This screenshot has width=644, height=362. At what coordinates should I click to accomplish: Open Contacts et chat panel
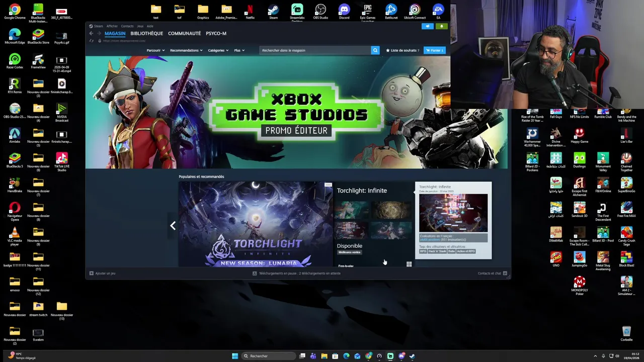click(493, 274)
